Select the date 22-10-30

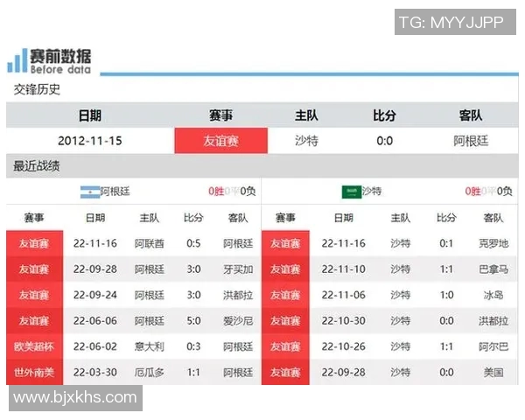point(344,321)
